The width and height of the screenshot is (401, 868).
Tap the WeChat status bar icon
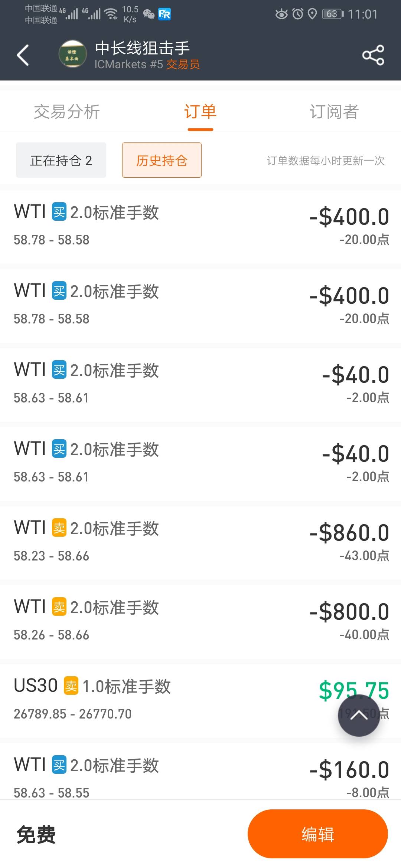tap(149, 14)
